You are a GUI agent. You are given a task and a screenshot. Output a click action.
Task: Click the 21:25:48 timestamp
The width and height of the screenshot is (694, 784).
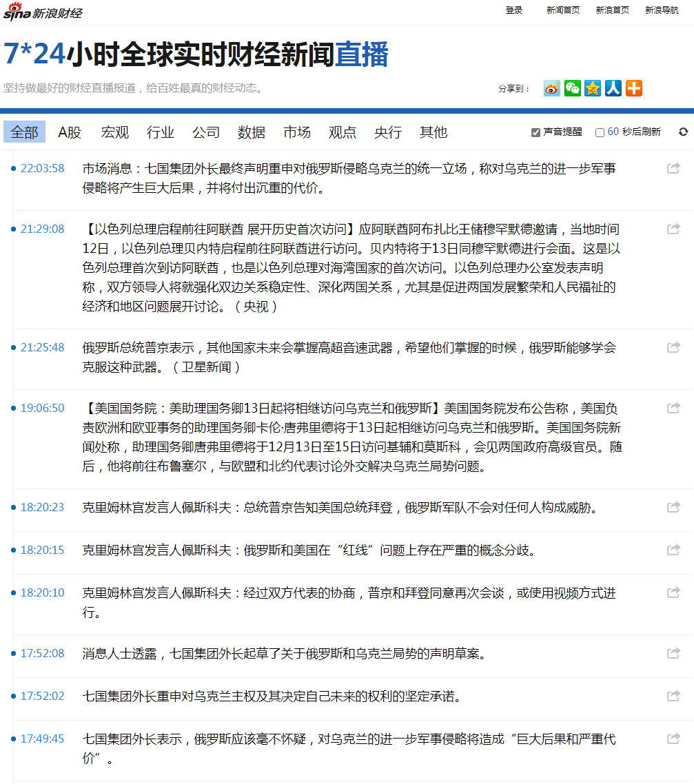[x=43, y=347]
